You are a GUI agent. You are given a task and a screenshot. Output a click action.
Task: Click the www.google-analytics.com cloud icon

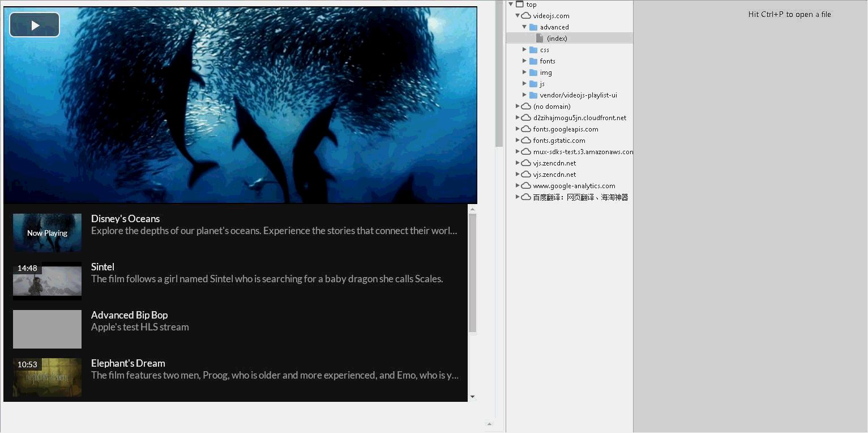point(526,186)
